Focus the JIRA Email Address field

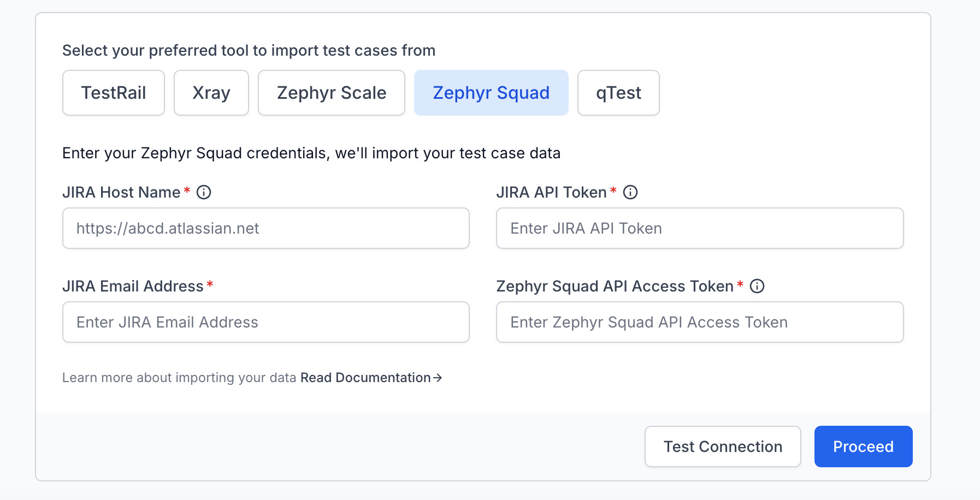coord(266,322)
